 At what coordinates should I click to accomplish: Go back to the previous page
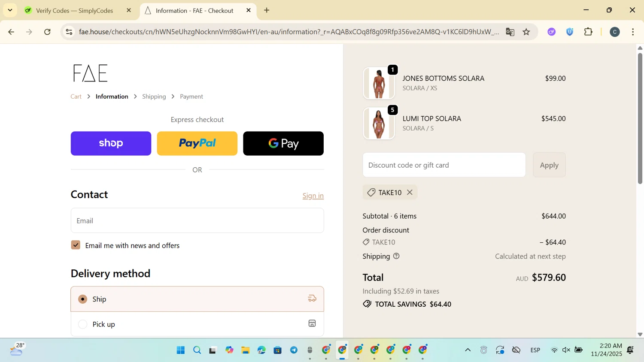(11, 32)
